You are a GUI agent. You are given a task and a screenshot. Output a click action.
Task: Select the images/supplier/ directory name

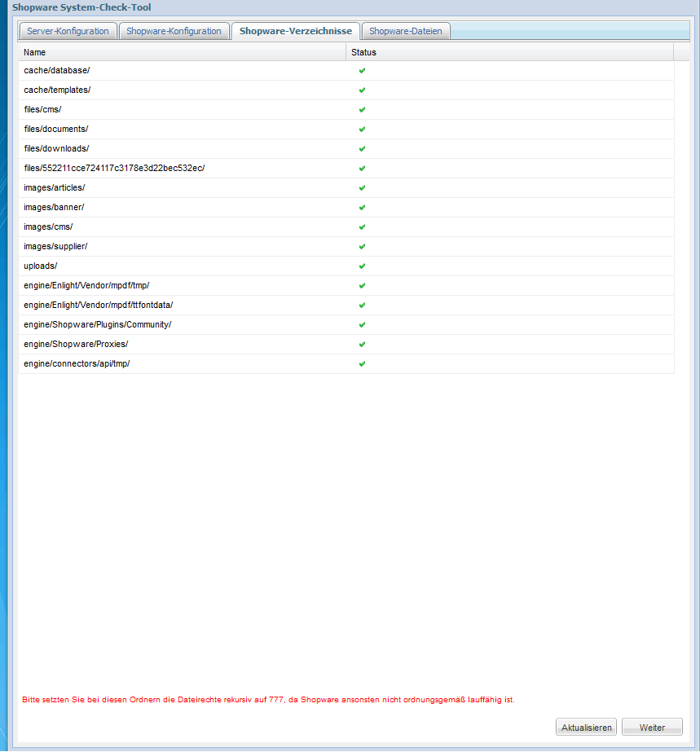(55, 247)
